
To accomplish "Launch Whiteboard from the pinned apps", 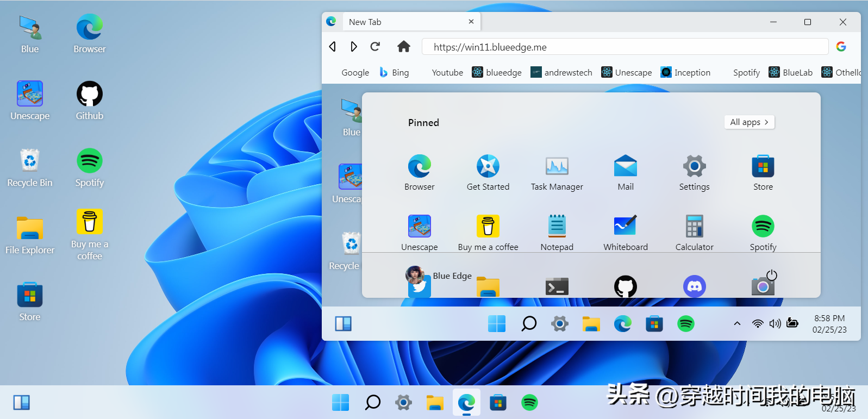I will pyautogui.click(x=626, y=233).
